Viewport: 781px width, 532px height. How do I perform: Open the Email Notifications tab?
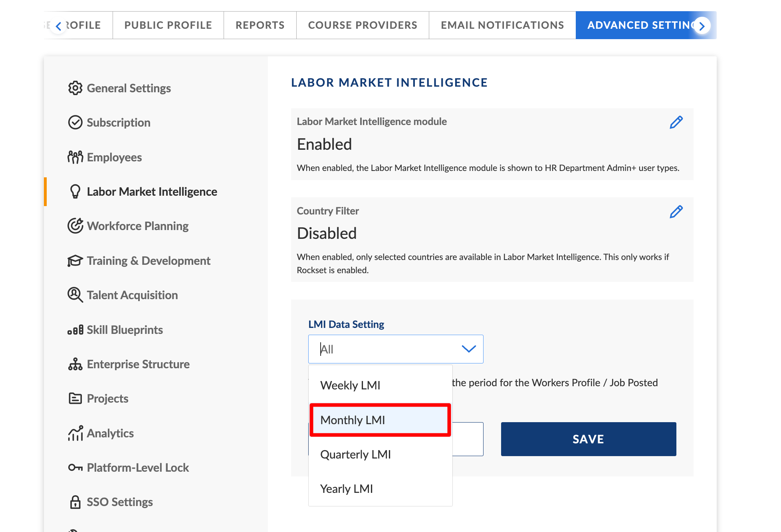(502, 25)
